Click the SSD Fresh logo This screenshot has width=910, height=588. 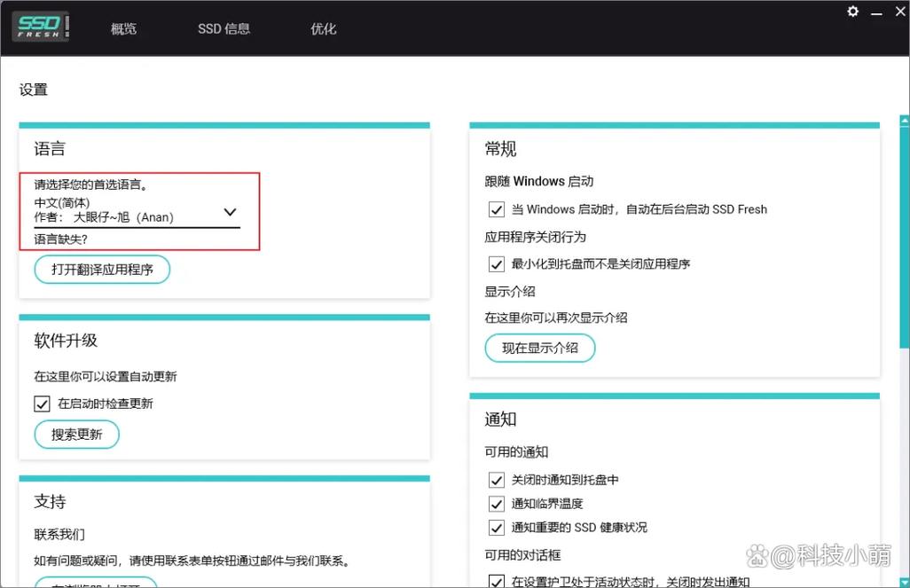(41, 27)
